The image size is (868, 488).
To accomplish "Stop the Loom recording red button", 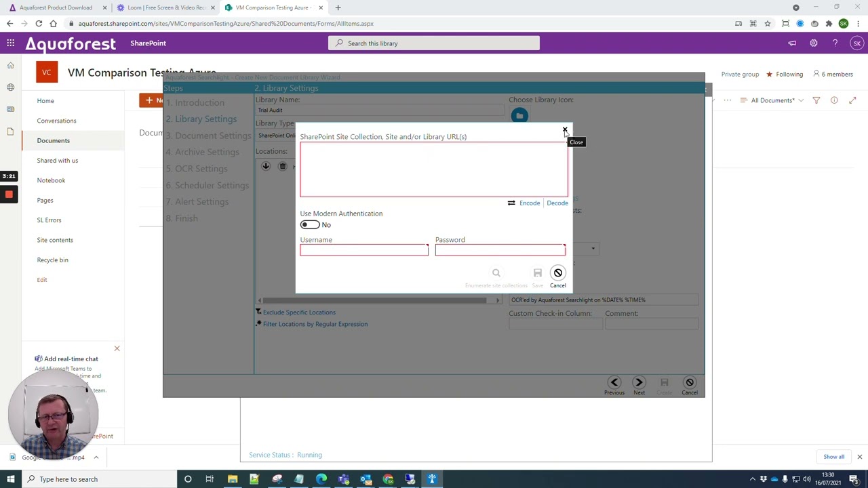I will point(9,195).
